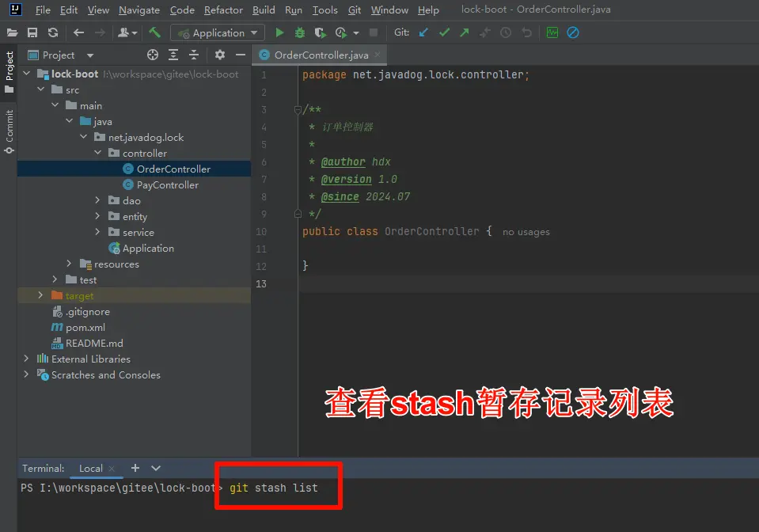Start debugging with the bug icon
This screenshot has width=759, height=532.
pyautogui.click(x=300, y=32)
